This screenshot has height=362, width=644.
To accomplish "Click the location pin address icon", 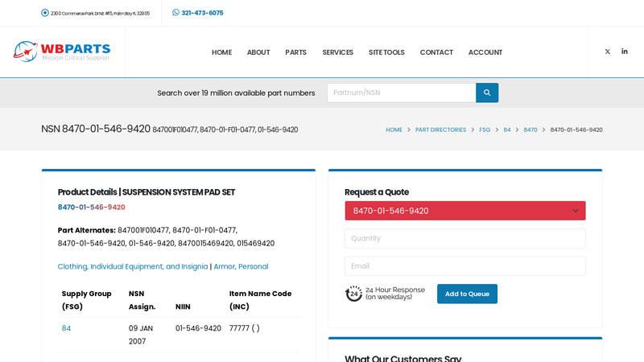I will coord(45,13).
